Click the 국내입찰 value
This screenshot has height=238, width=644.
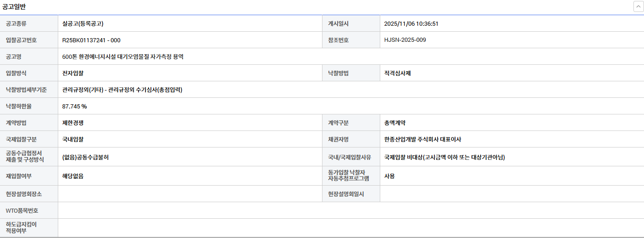click(73, 139)
